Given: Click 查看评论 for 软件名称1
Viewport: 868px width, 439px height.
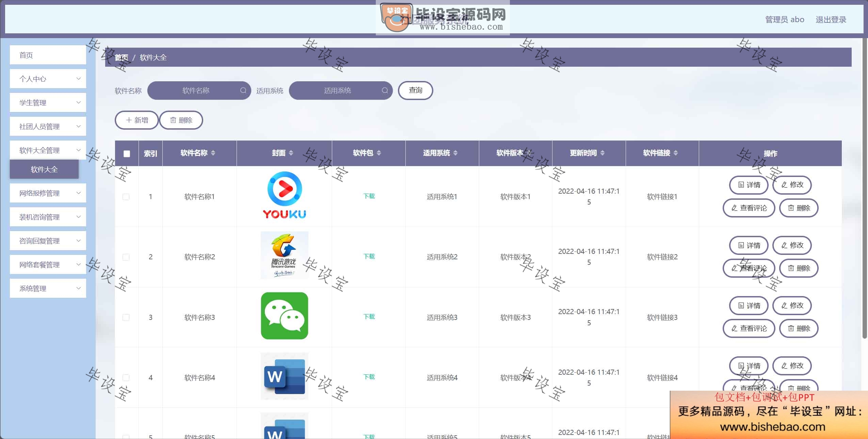Looking at the screenshot, I should 749,208.
